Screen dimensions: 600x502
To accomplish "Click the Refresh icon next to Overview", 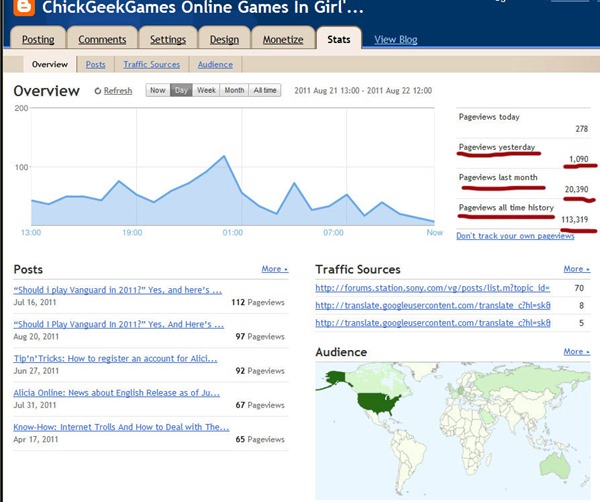I will (98, 91).
